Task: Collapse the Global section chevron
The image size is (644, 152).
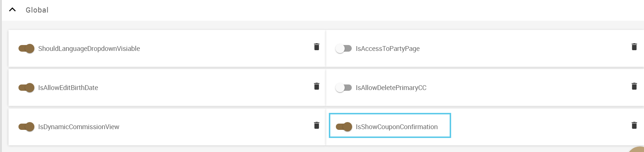Action: (x=12, y=10)
